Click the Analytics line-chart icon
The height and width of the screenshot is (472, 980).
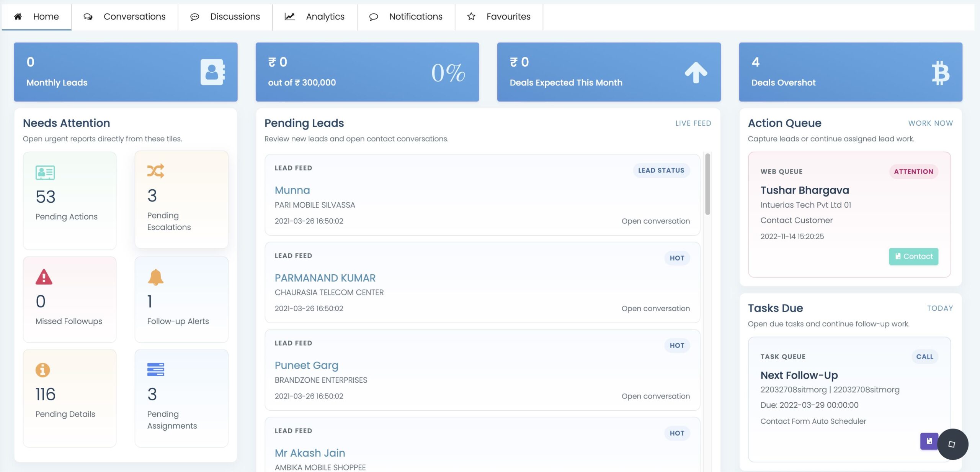[x=289, y=16]
